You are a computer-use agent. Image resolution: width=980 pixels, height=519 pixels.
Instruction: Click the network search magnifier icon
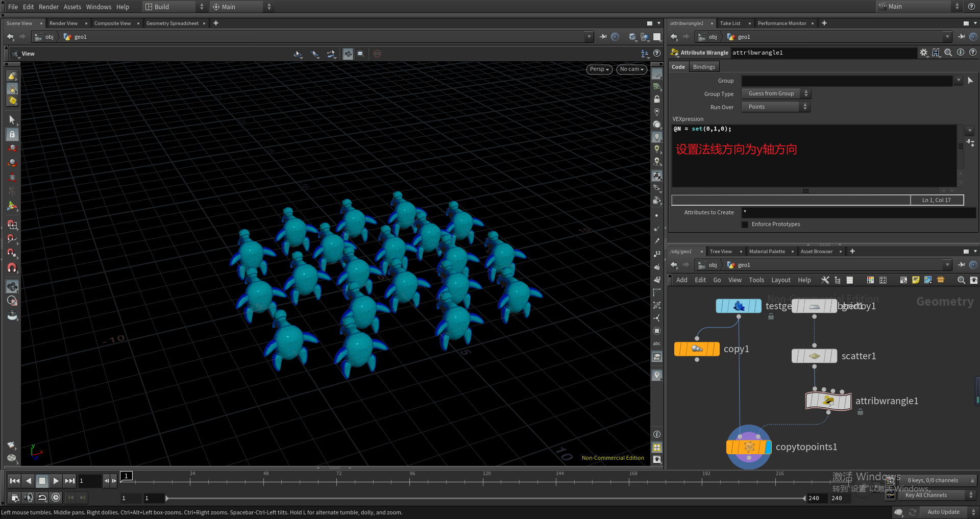pyautogui.click(x=961, y=280)
